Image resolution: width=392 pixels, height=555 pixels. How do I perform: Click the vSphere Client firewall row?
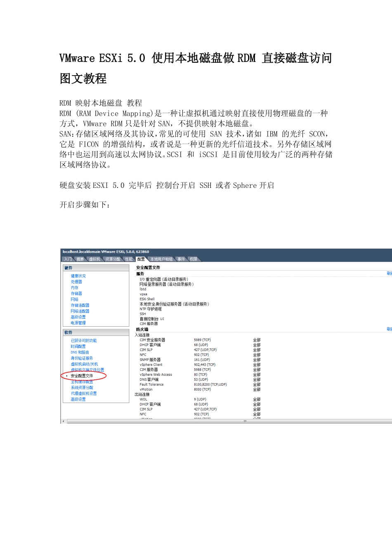pos(200,365)
